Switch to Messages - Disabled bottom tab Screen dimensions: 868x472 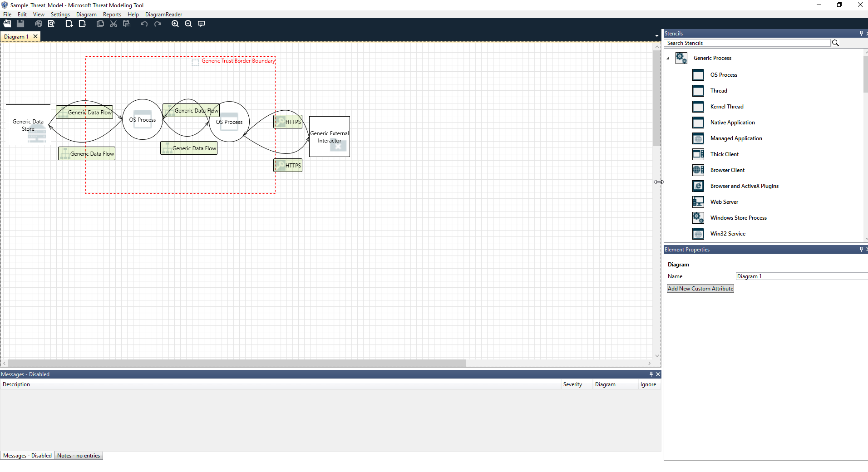[x=27, y=456]
